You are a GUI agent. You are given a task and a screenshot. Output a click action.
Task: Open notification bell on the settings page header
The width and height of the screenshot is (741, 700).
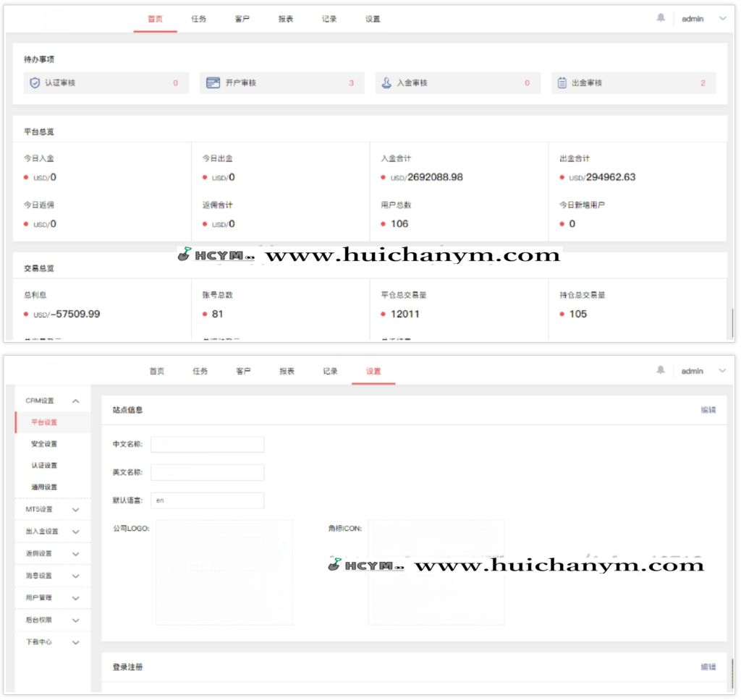tap(661, 370)
